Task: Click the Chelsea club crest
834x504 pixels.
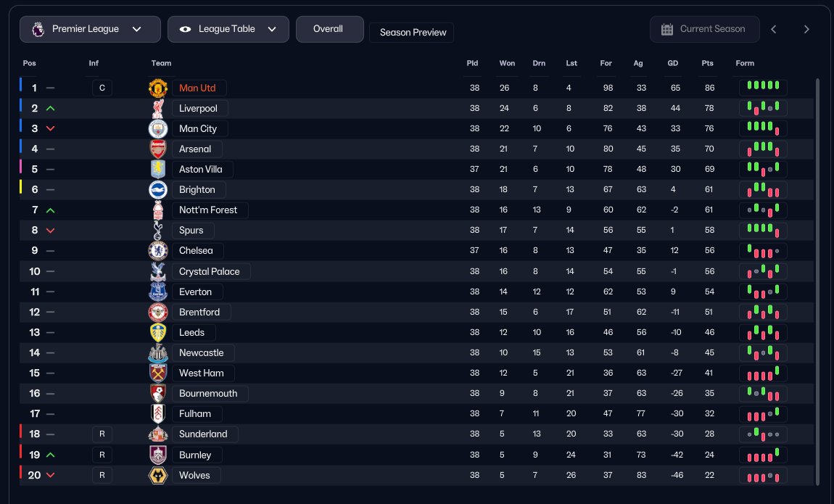Action: 158,250
